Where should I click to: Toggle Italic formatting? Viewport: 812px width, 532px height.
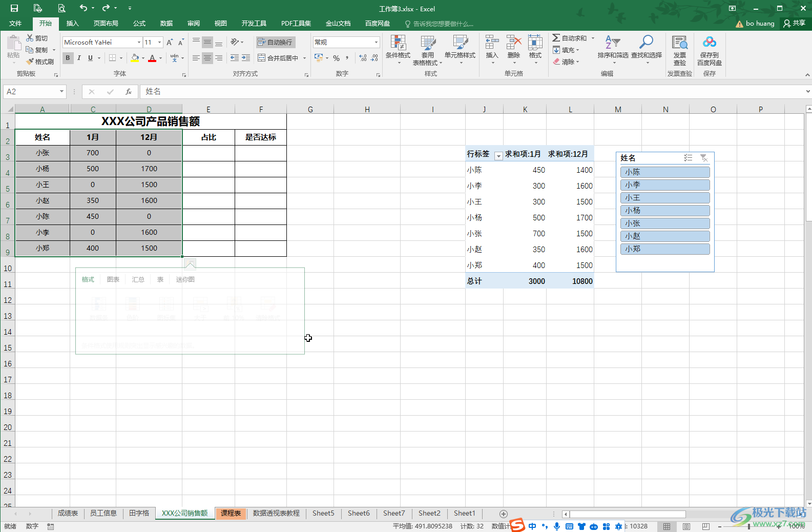point(79,58)
